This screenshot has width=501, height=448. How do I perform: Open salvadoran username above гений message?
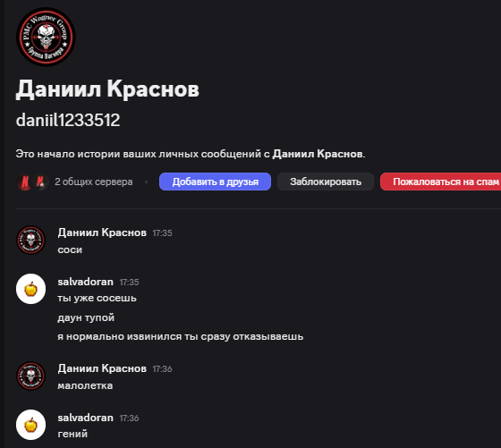pos(85,418)
